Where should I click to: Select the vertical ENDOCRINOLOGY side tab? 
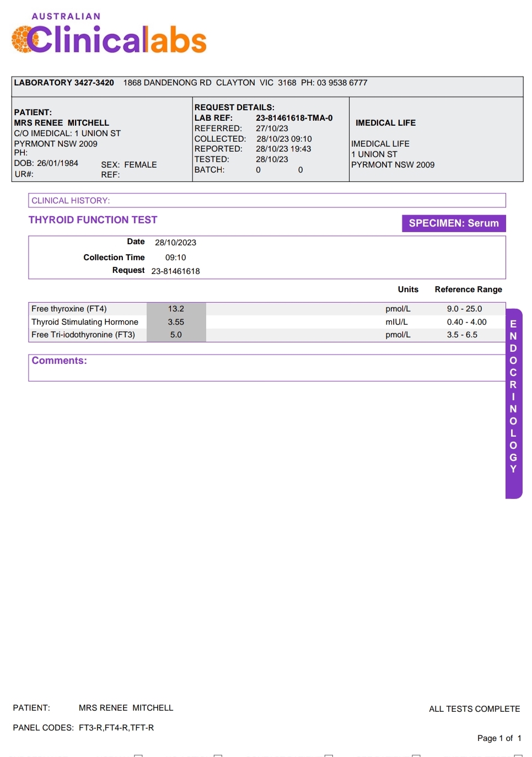(513, 402)
